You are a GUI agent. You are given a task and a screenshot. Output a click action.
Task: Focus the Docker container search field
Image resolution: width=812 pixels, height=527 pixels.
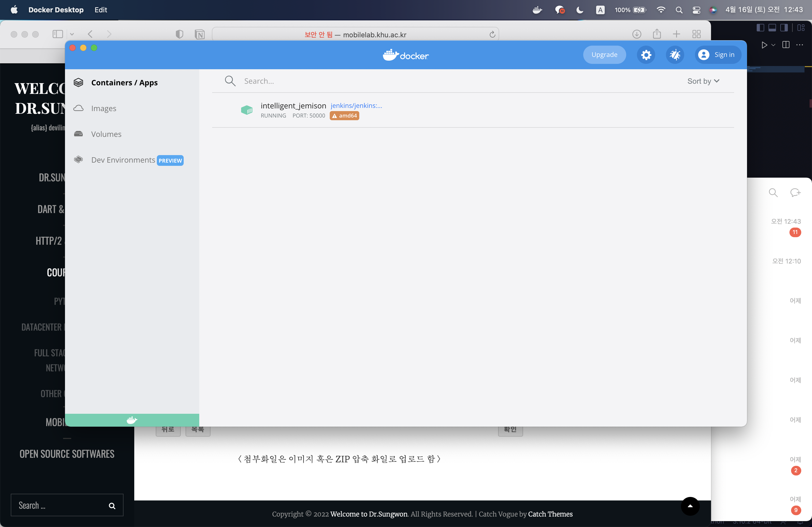[444, 81]
